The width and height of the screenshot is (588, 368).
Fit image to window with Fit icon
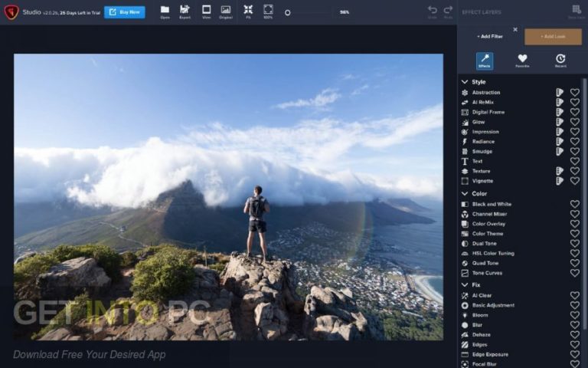(248, 11)
